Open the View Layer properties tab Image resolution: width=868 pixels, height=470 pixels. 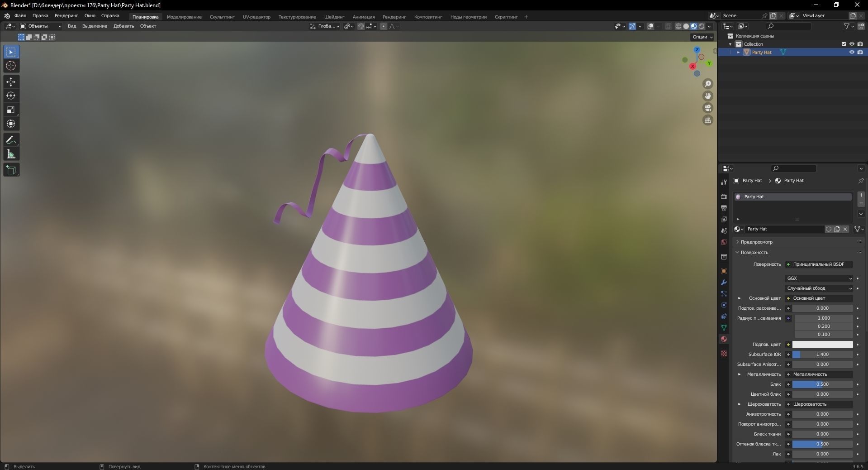tap(724, 219)
